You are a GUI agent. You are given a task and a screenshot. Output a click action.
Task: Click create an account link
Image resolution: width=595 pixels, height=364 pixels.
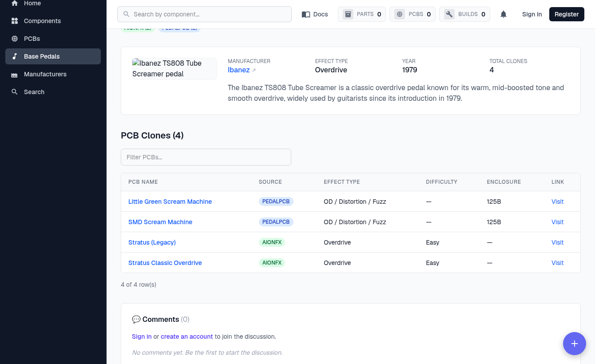coord(187,336)
